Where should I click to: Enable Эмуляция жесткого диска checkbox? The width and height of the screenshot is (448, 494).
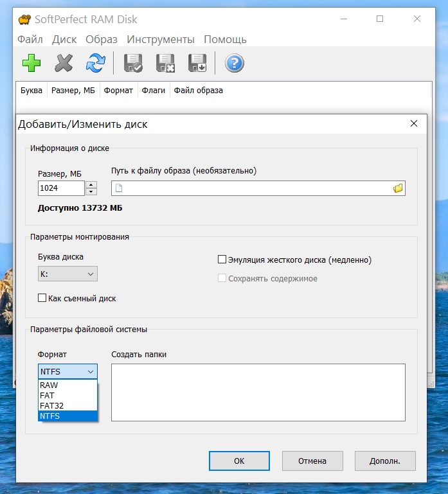click(222, 260)
